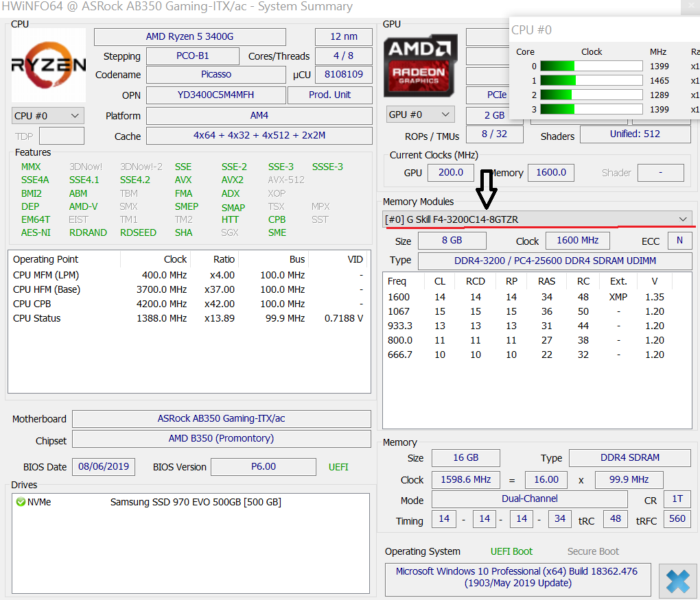Image resolution: width=700 pixels, height=600 pixels.
Task: Click the tRC value 48
Action: coord(615,519)
